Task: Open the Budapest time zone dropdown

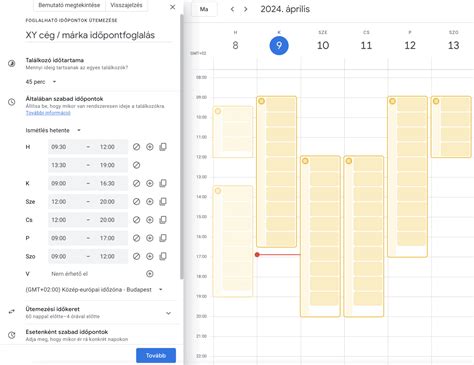Action: pyautogui.click(x=94, y=290)
